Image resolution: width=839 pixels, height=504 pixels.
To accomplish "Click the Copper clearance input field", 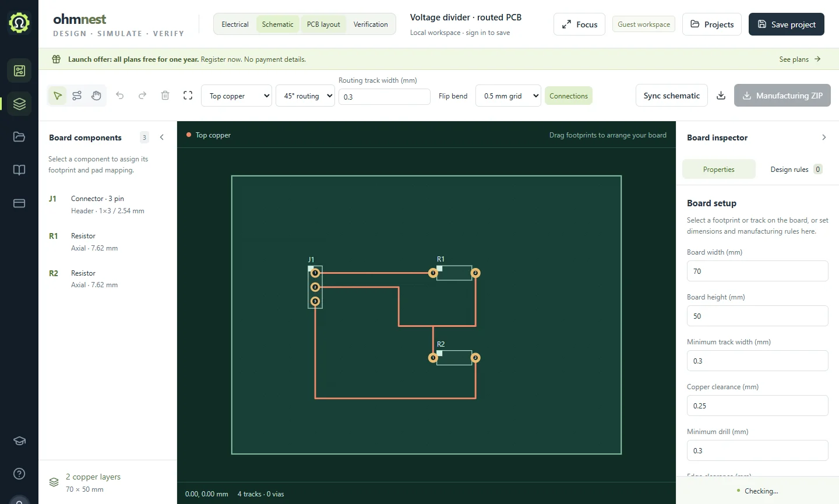I will pos(757,406).
